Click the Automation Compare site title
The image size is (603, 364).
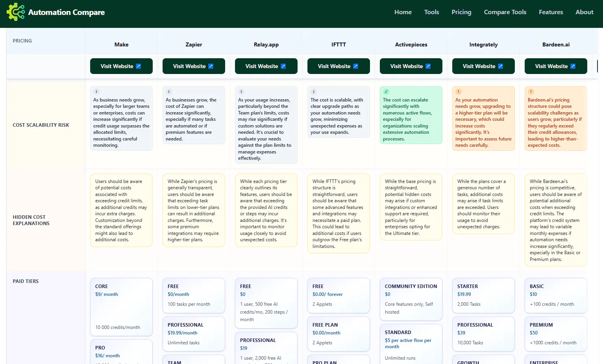click(x=67, y=12)
